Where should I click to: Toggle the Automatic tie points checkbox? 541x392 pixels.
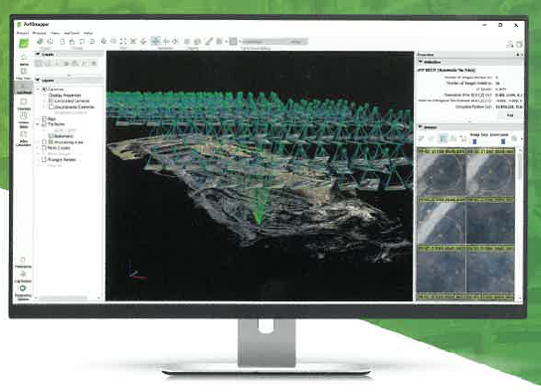click(51, 136)
